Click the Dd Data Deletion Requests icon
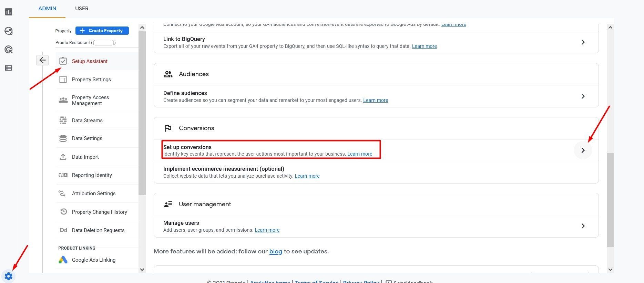Viewport: 644px width, 283px height. [x=63, y=230]
